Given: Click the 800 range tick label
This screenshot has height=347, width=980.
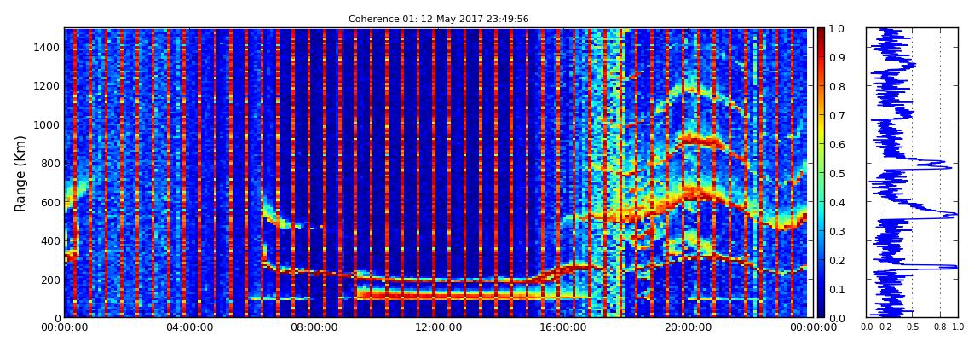Looking at the screenshot, I should pos(51,164).
